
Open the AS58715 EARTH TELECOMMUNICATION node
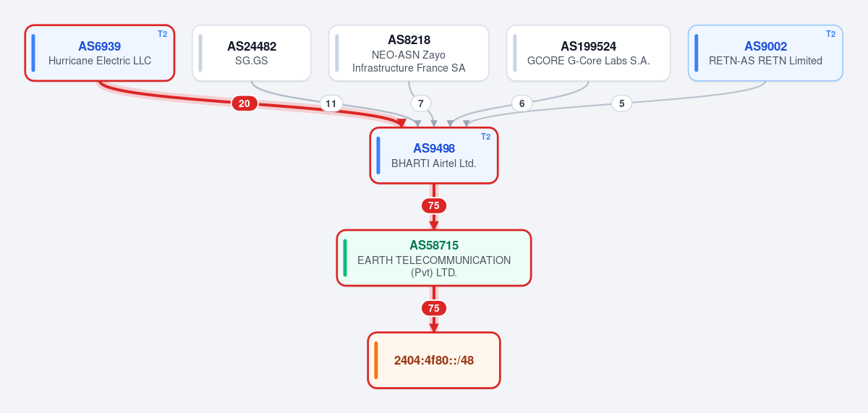[x=434, y=257]
